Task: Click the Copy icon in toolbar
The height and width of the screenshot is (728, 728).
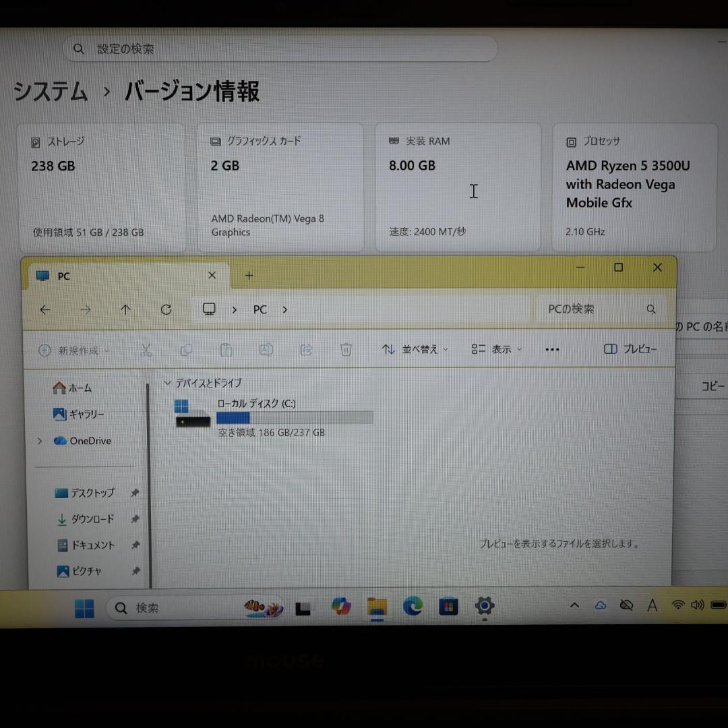Action: pos(186,350)
